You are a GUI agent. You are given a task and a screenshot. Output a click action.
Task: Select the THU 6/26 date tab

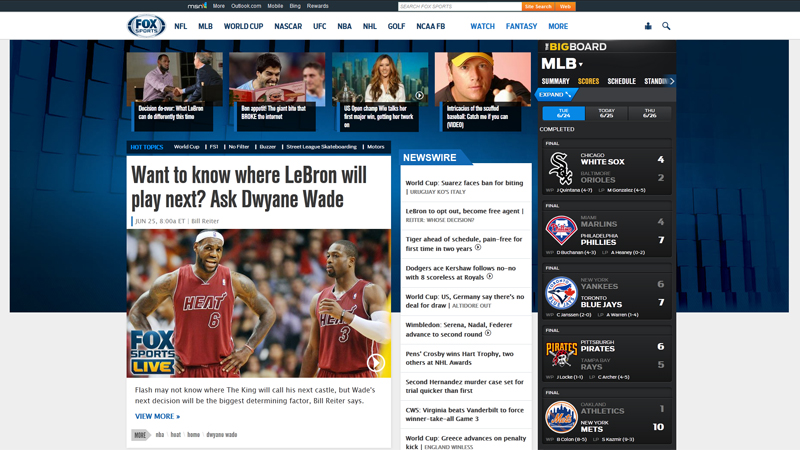click(649, 113)
